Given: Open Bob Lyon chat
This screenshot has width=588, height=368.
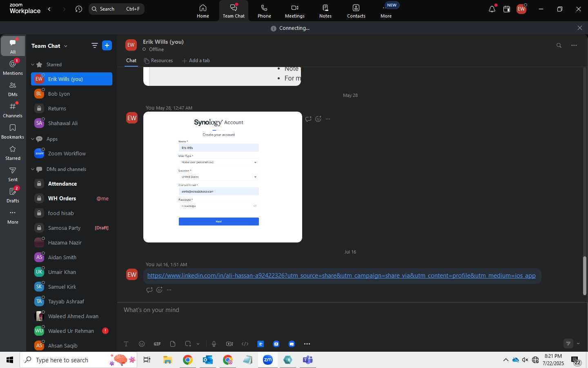Looking at the screenshot, I should pyautogui.click(x=71, y=94).
